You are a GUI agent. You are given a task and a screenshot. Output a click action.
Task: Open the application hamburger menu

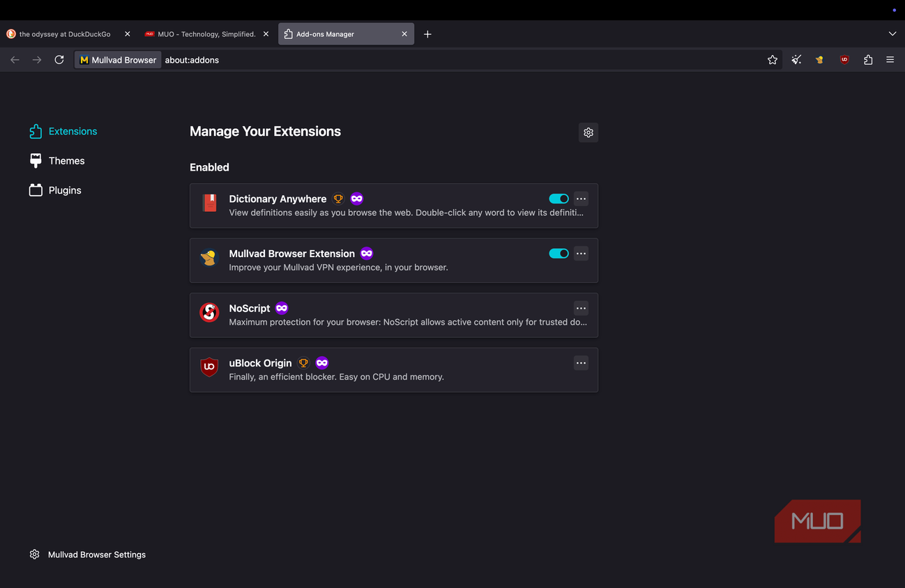[x=890, y=60]
